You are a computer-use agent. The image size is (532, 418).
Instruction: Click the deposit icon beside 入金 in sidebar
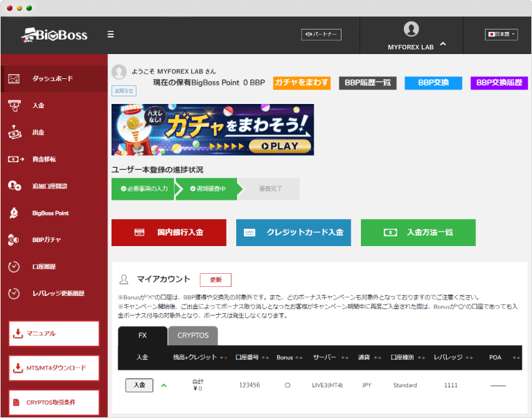14,105
